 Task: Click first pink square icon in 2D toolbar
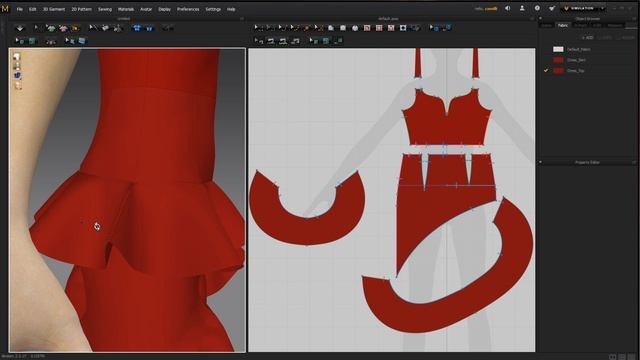click(x=367, y=28)
